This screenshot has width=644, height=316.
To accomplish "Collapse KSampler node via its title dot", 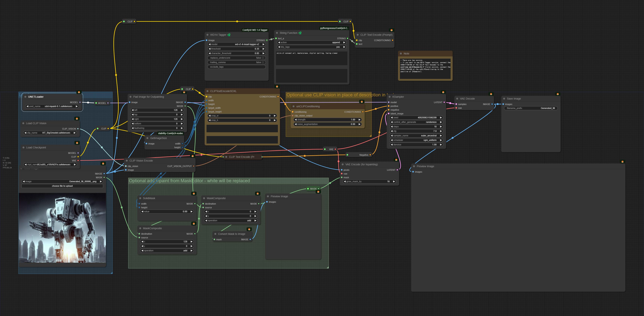I will pos(390,97).
